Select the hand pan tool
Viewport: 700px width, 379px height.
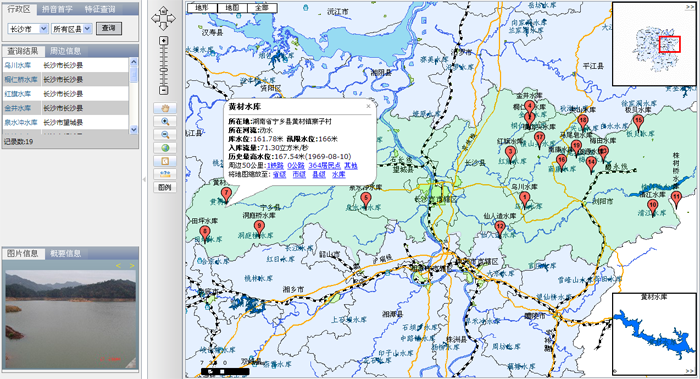pyautogui.click(x=165, y=108)
